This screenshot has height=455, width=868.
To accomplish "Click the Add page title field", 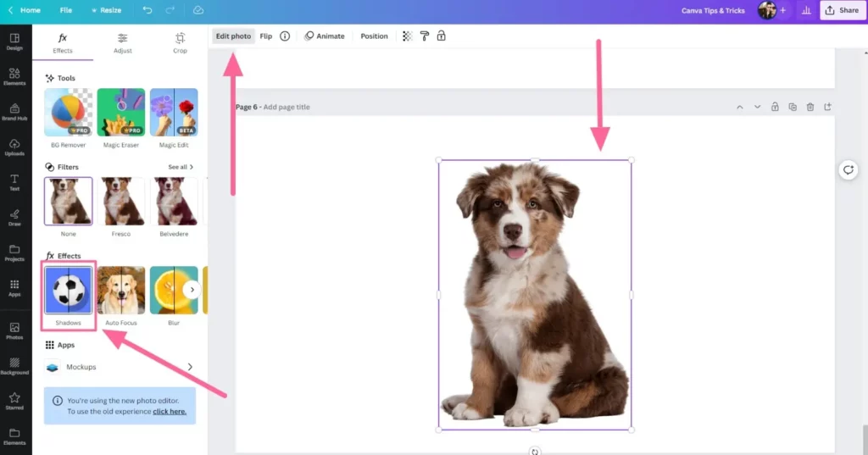I will [287, 107].
